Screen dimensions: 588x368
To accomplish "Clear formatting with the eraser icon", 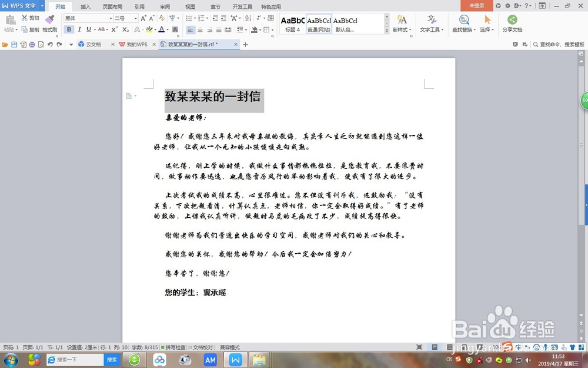I will click(x=162, y=18).
